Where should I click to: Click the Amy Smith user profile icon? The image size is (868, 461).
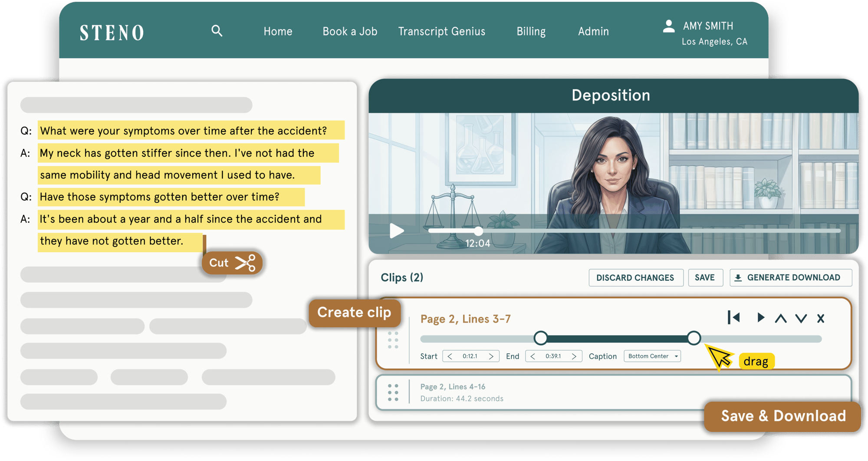(669, 26)
